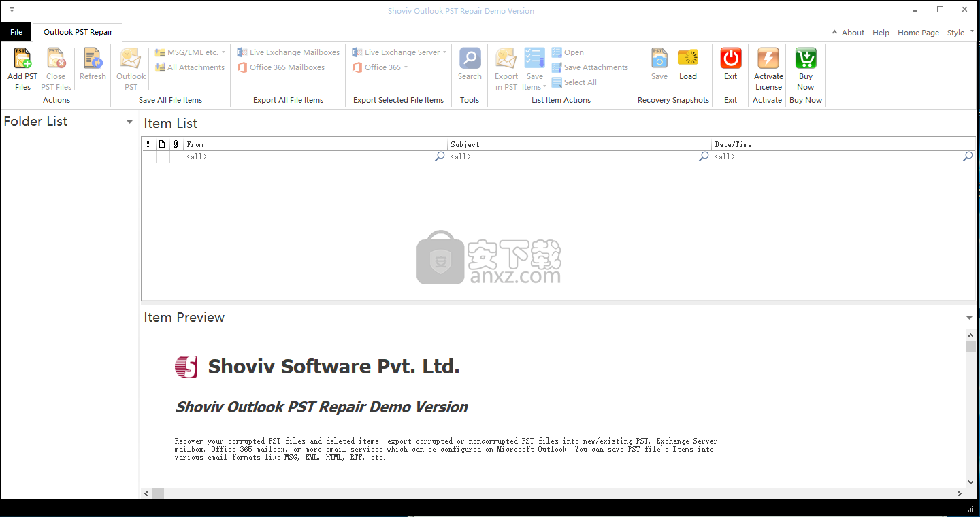980x517 pixels.
Task: Sort by the From column header
Action: (315, 144)
